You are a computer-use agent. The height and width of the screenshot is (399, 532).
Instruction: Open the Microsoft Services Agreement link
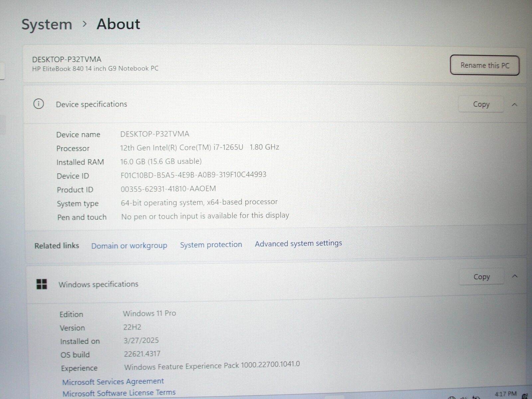(113, 381)
